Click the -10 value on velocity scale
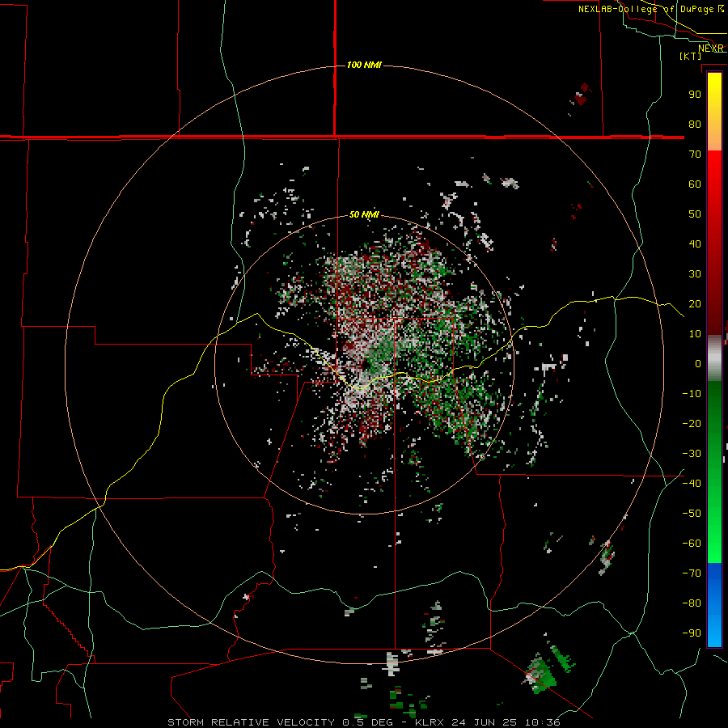The image size is (728, 728). pos(692,394)
